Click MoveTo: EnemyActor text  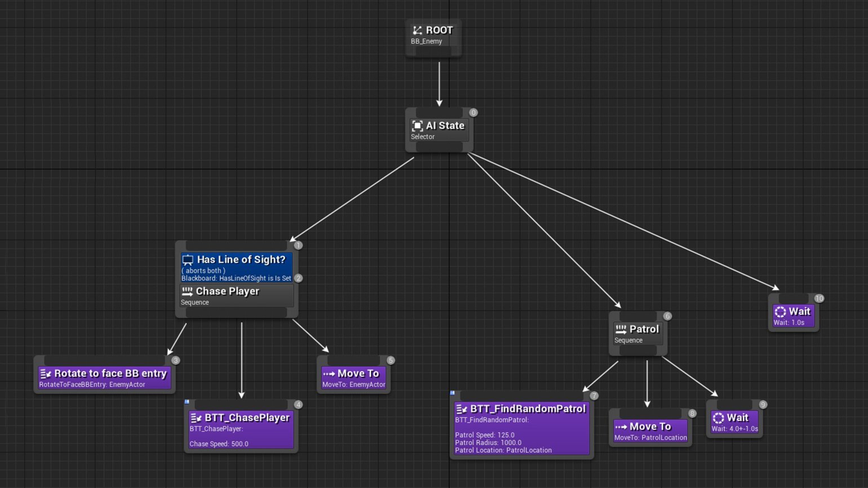353,385
